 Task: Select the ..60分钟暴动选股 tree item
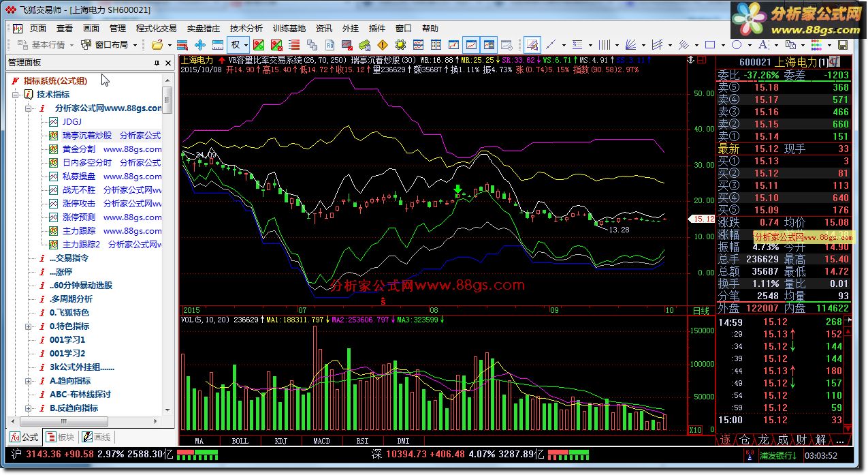(81, 286)
